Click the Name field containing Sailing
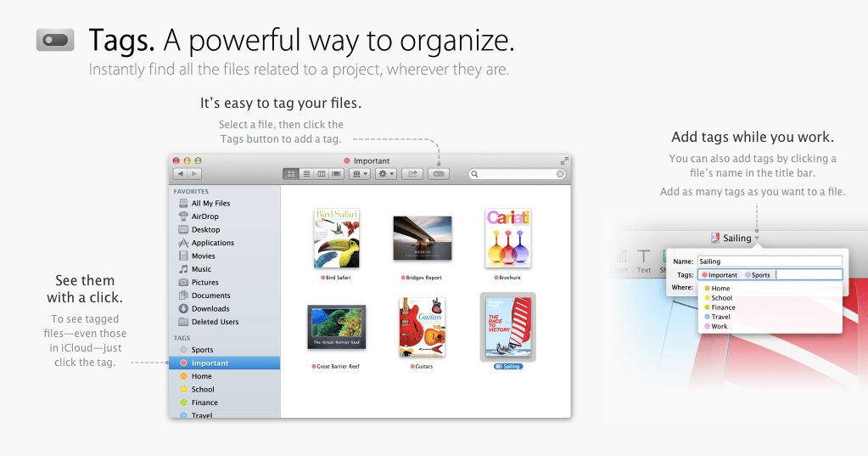The width and height of the screenshot is (868, 456). [x=770, y=262]
